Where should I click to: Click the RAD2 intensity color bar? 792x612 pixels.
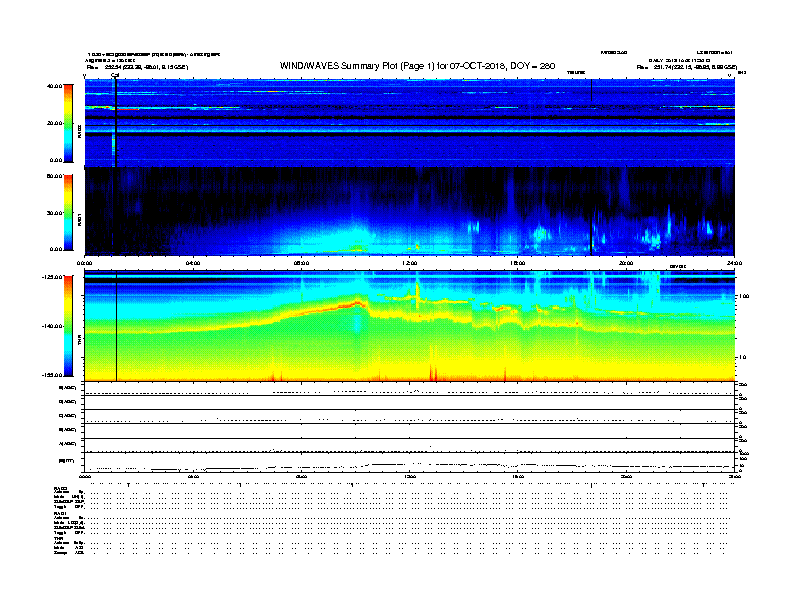click(68, 123)
